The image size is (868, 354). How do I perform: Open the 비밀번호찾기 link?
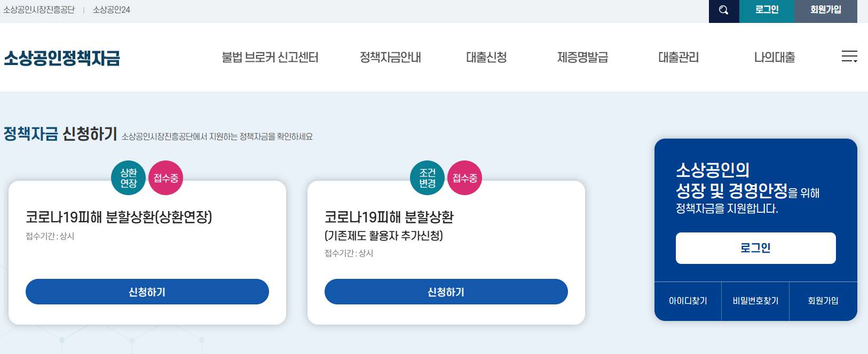(755, 301)
